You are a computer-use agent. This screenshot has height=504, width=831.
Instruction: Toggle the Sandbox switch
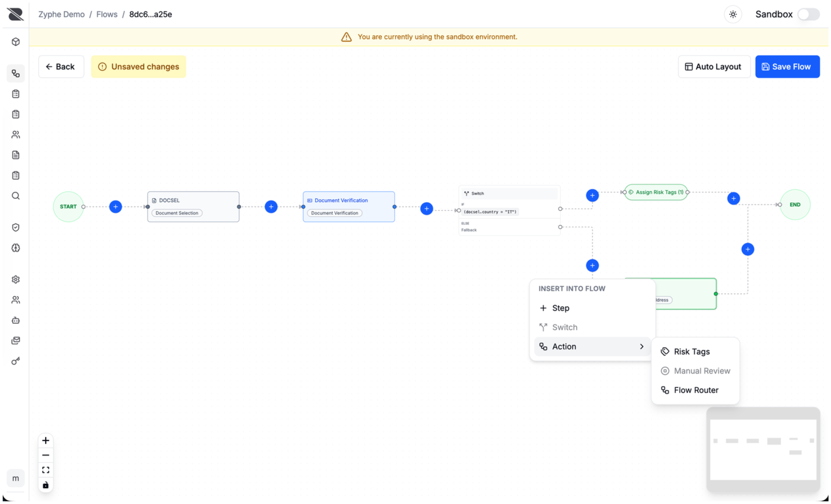(809, 14)
